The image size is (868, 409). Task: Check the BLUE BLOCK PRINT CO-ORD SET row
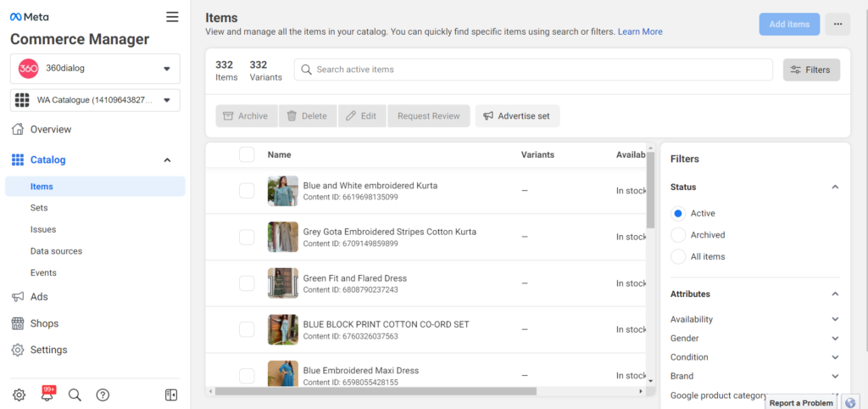[247, 329]
